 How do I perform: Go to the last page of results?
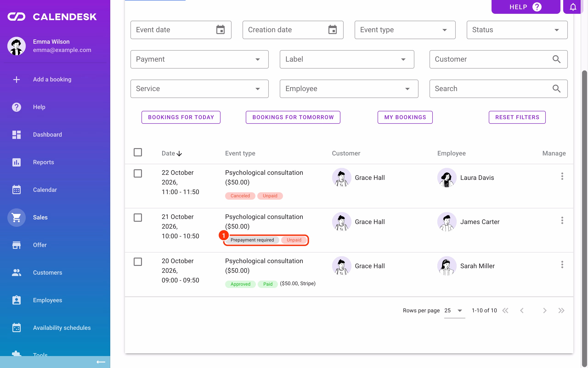pyautogui.click(x=561, y=310)
